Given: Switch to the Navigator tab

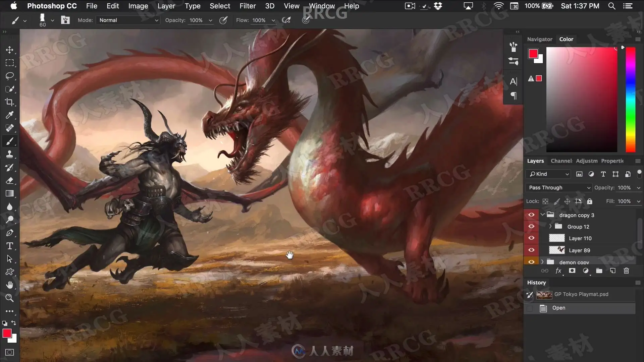Looking at the screenshot, I should coord(540,39).
